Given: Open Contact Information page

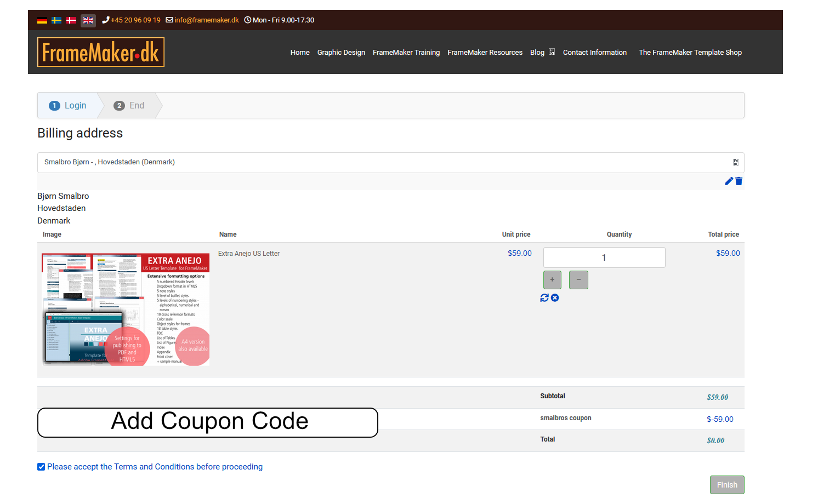Looking at the screenshot, I should click(595, 53).
